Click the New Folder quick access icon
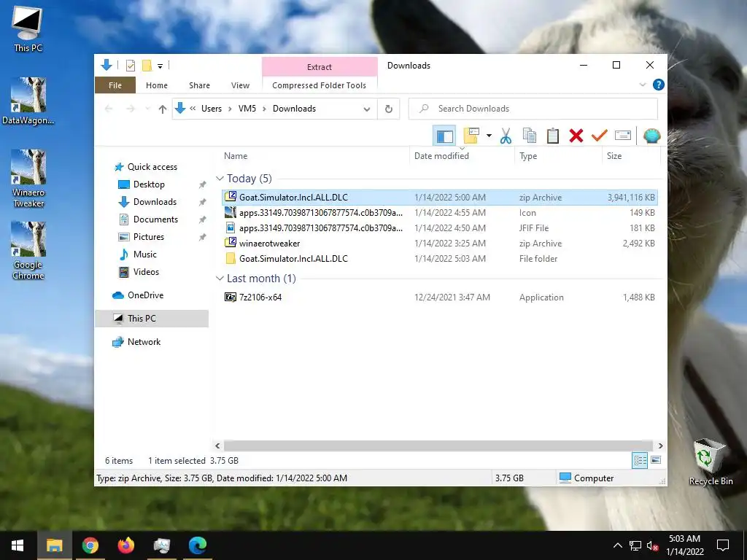The width and height of the screenshot is (747, 560). click(147, 66)
